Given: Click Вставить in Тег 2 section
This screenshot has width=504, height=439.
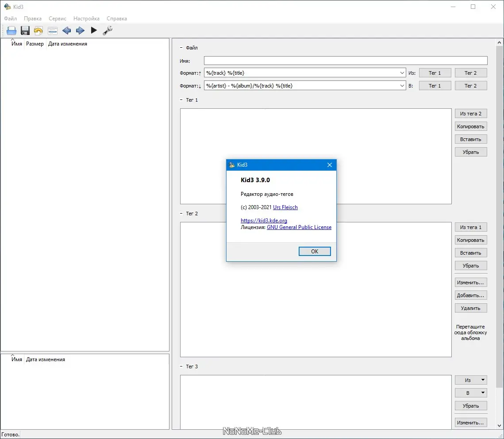Looking at the screenshot, I should pos(471,253).
